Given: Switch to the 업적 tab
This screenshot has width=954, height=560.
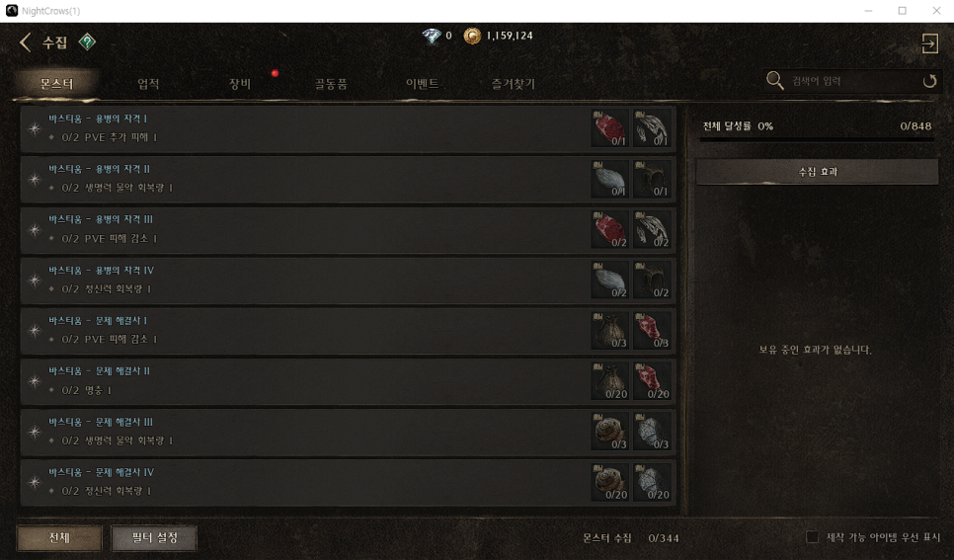Looking at the screenshot, I should tap(148, 84).
